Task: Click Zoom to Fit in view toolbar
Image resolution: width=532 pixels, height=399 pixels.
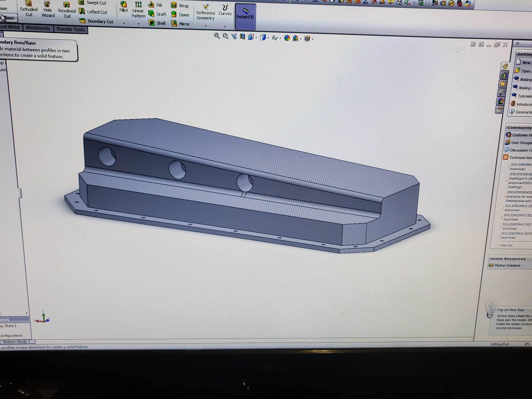Action: click(217, 36)
